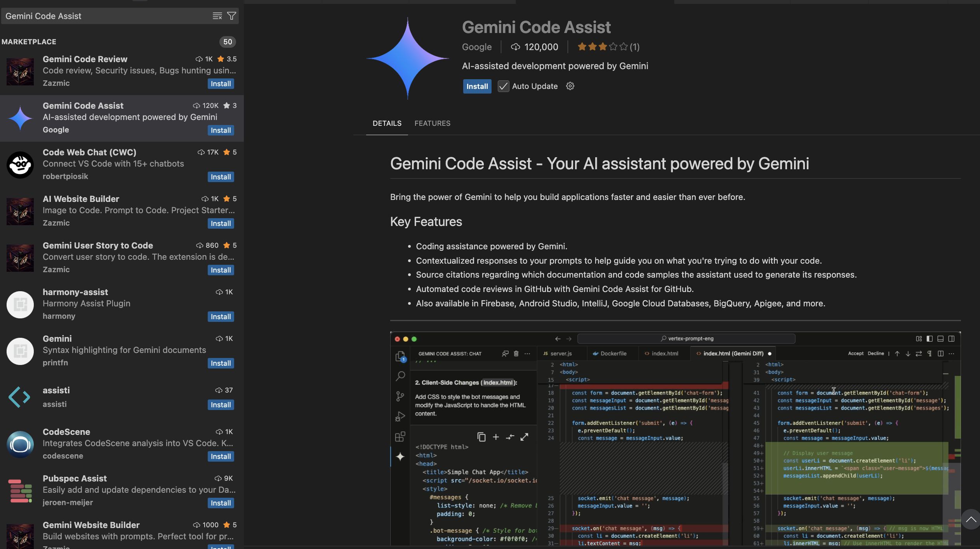This screenshot has height=549, width=980.
Task: Click the Code Web Chat panda icon
Action: tap(20, 165)
